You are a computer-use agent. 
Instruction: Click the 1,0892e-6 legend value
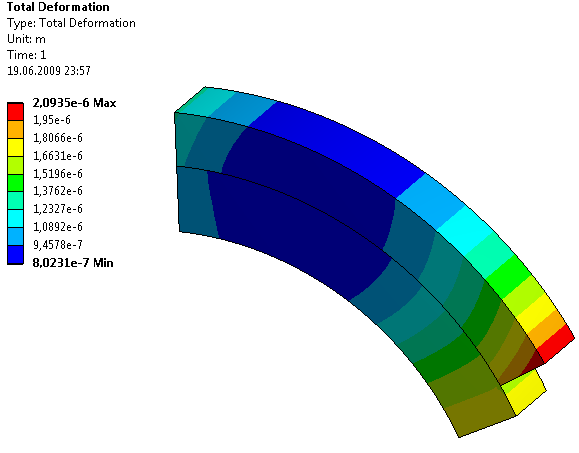click(x=58, y=227)
